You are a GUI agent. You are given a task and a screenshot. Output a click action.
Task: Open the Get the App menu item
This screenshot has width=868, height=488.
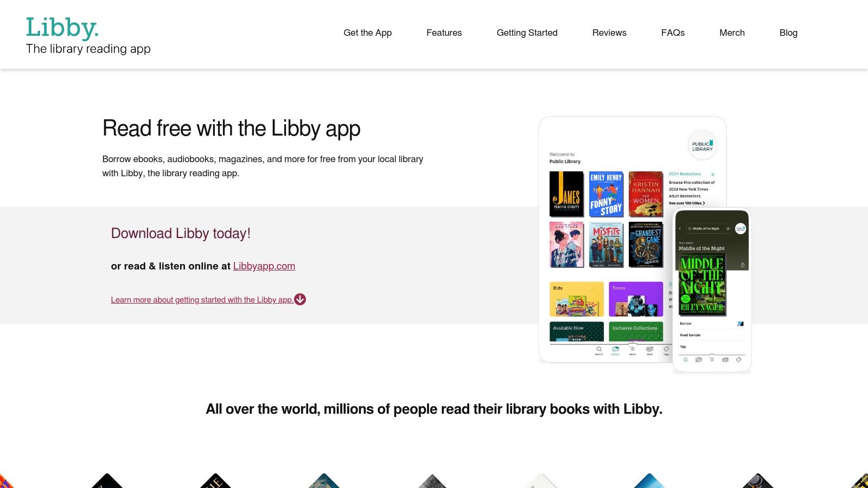[x=367, y=33]
